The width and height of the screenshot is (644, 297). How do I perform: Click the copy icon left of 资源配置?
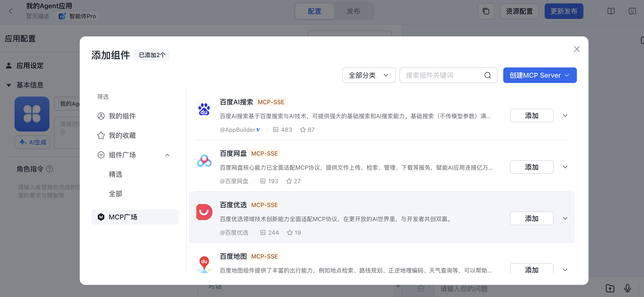[486, 11]
